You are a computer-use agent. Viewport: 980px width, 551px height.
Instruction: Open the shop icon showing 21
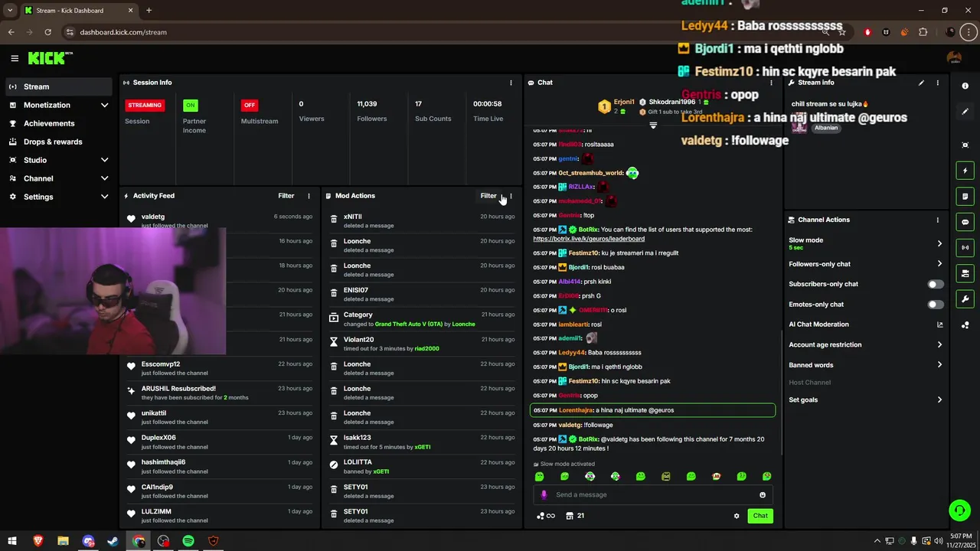(x=575, y=516)
